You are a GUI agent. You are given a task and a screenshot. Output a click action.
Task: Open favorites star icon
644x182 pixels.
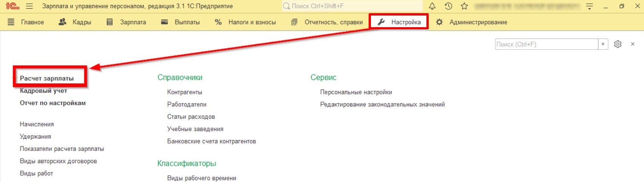[464, 6]
